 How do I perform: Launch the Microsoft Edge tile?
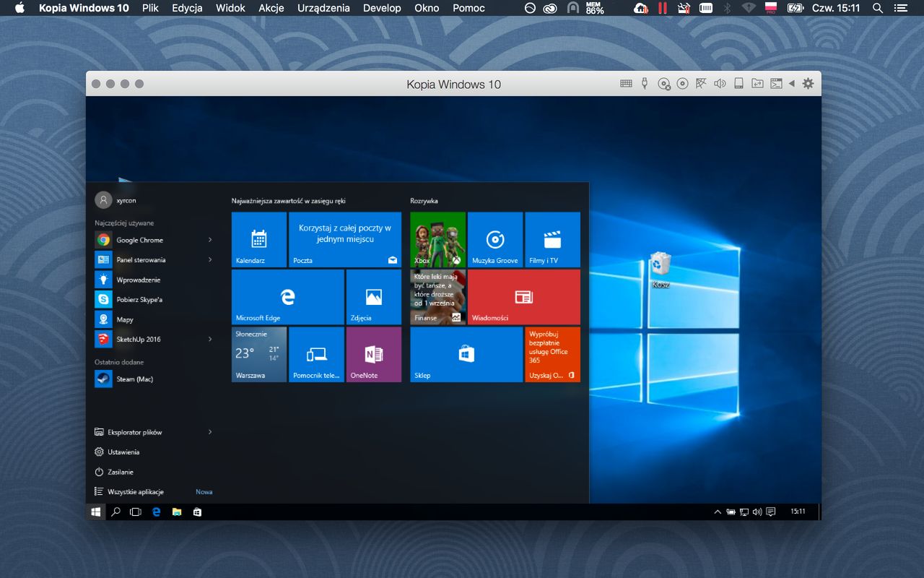287,297
